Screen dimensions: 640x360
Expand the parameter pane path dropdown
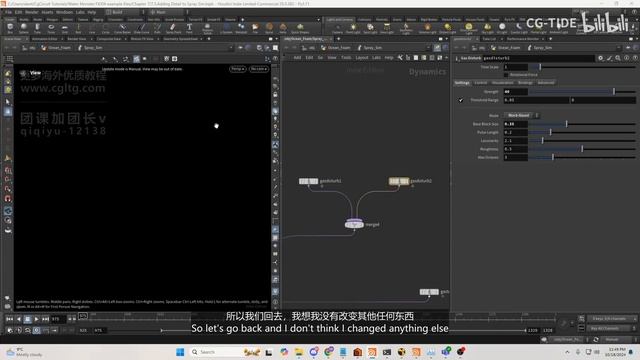(618, 48)
